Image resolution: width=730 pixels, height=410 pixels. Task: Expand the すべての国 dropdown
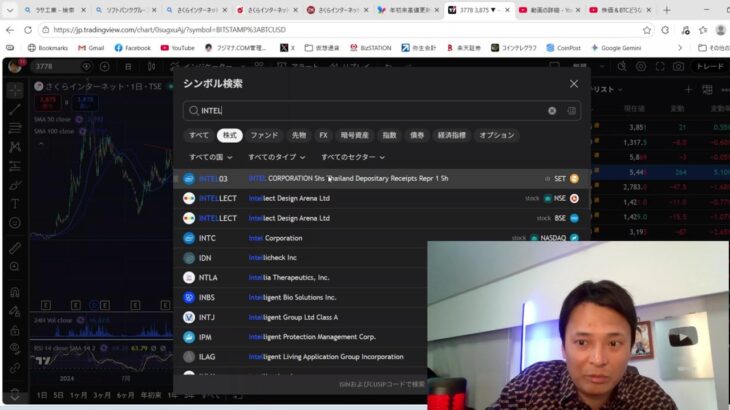pyautogui.click(x=211, y=157)
